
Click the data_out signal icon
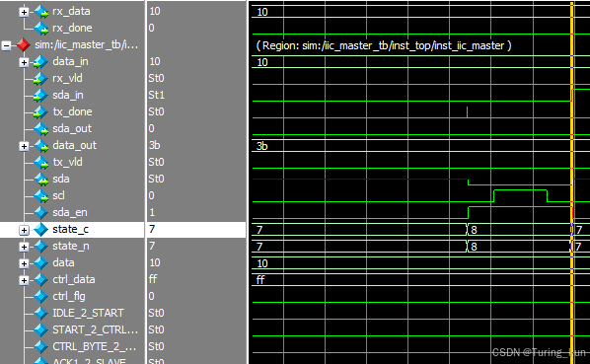41,146
